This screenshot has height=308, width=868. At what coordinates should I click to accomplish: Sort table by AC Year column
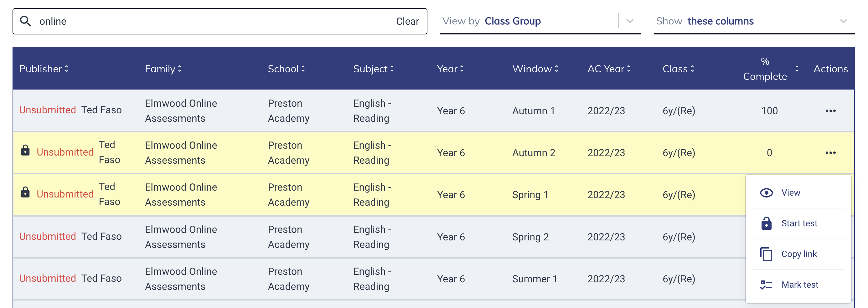628,69
